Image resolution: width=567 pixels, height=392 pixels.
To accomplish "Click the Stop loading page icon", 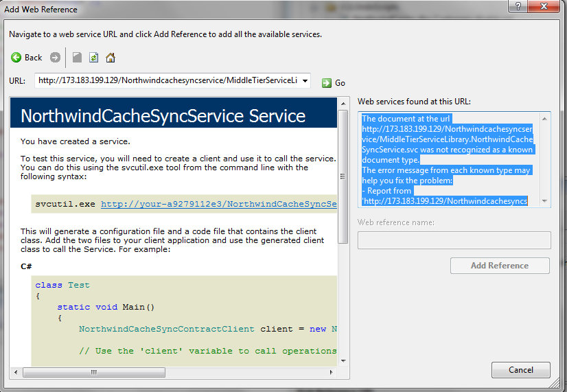I will (x=77, y=58).
